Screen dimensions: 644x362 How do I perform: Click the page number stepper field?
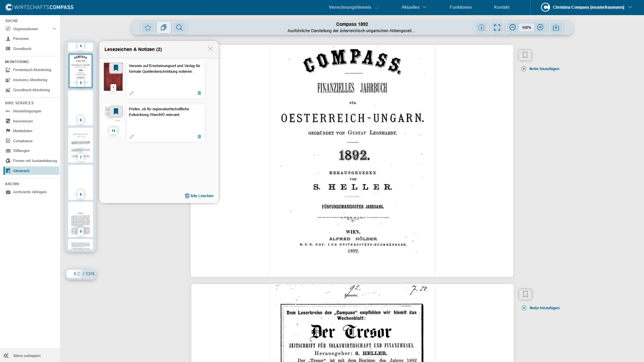(x=74, y=274)
